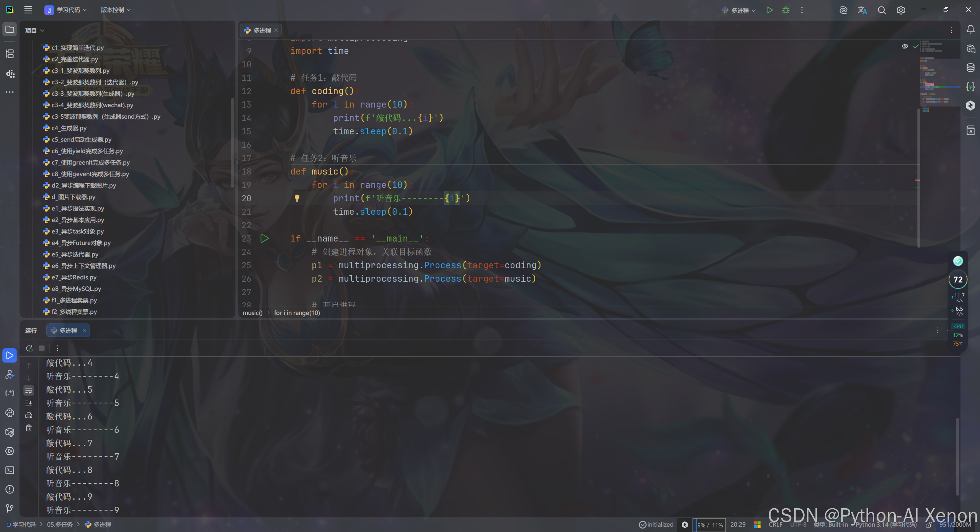Open more actions in Run toolbar
980x532 pixels.
point(57,348)
